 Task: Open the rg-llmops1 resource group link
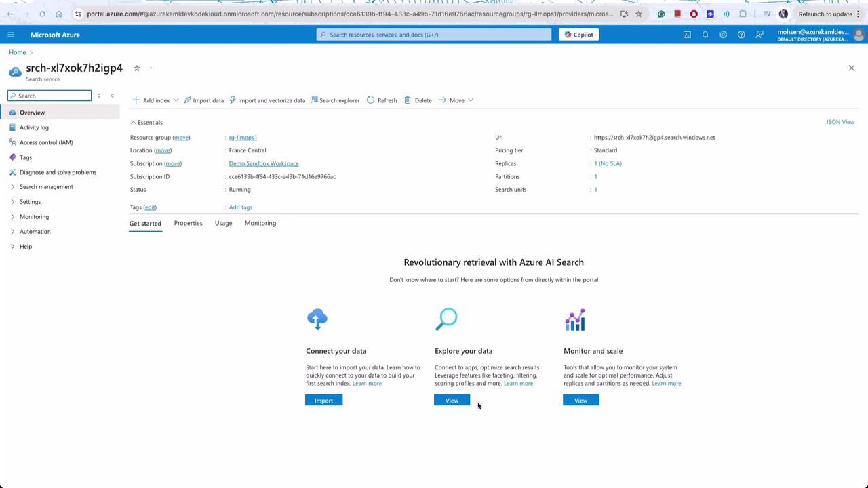[x=243, y=138]
